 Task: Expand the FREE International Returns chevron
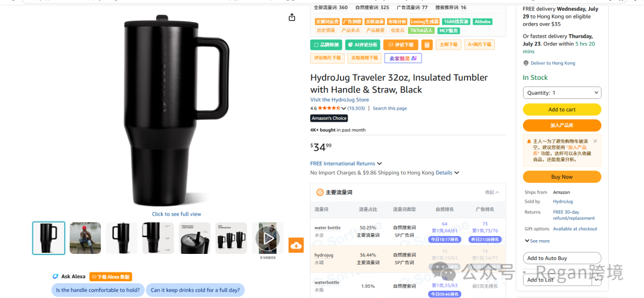click(x=379, y=163)
